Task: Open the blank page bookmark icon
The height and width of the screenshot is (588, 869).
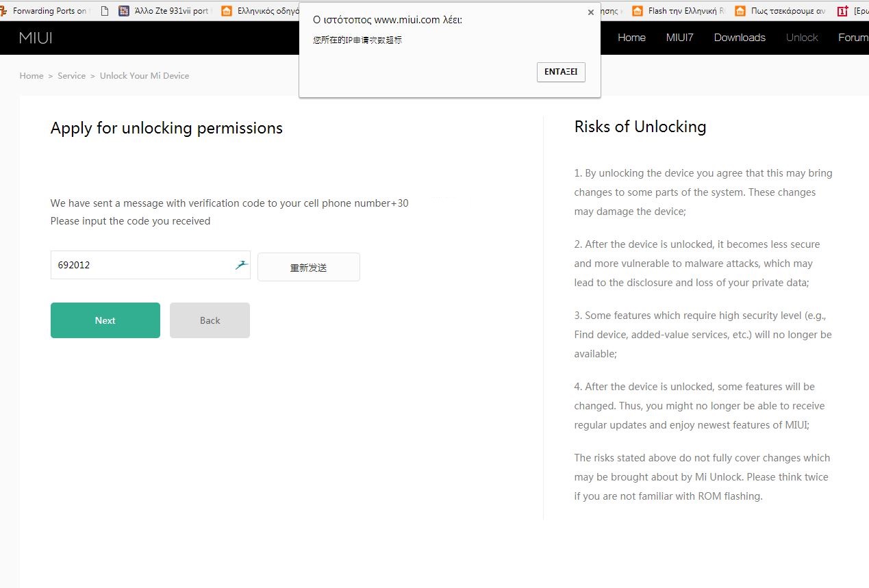Action: point(105,11)
